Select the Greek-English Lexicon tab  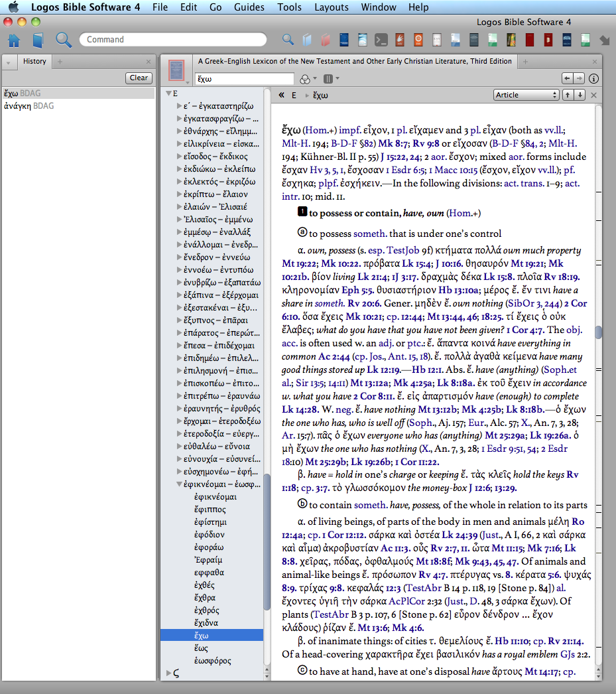[x=355, y=61]
